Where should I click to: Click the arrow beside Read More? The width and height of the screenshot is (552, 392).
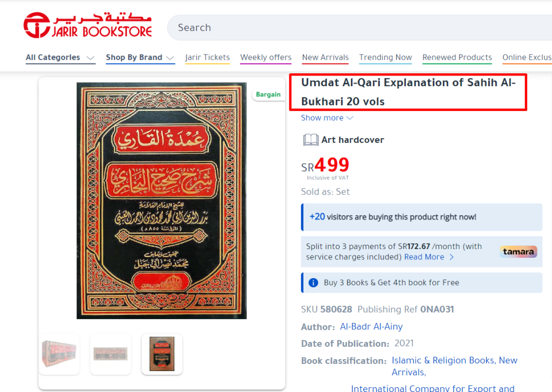coord(452,257)
